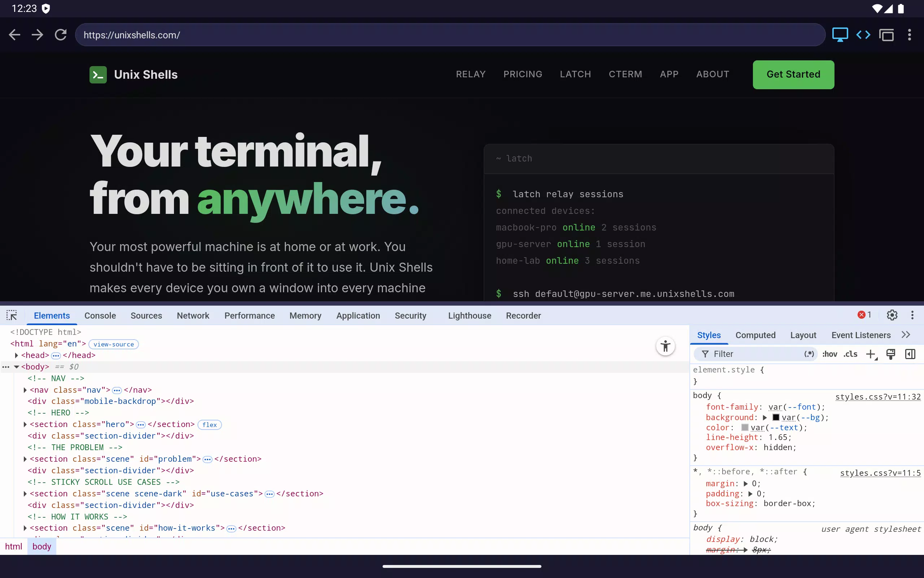The width and height of the screenshot is (924, 578).
Task: Toggle regex filter (.*) in Styles
Action: pyautogui.click(x=809, y=354)
